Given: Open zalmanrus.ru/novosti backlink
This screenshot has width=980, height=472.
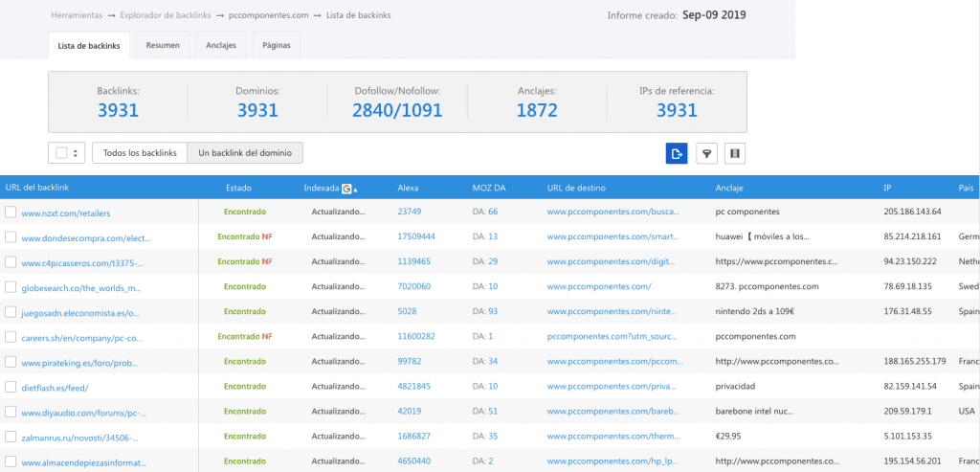Looking at the screenshot, I should (79, 437).
